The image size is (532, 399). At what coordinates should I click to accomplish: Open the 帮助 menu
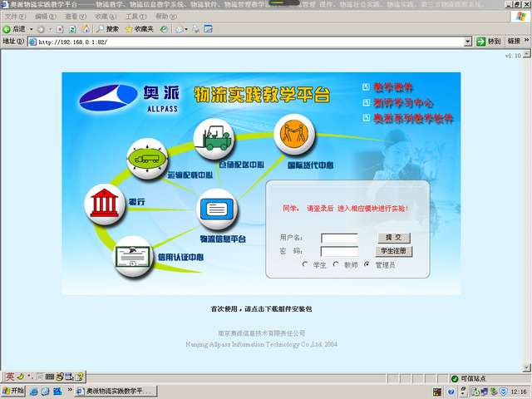click(166, 17)
